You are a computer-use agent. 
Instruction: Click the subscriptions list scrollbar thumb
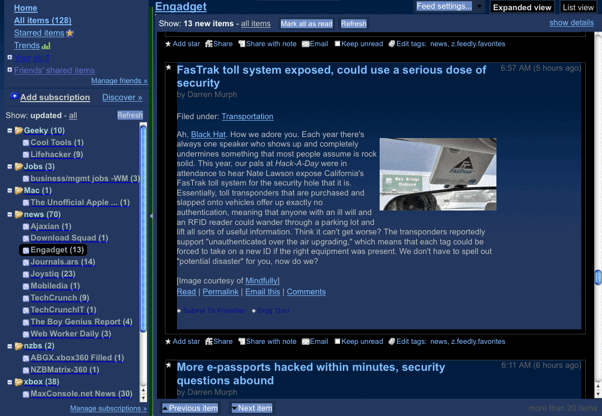[143, 228]
